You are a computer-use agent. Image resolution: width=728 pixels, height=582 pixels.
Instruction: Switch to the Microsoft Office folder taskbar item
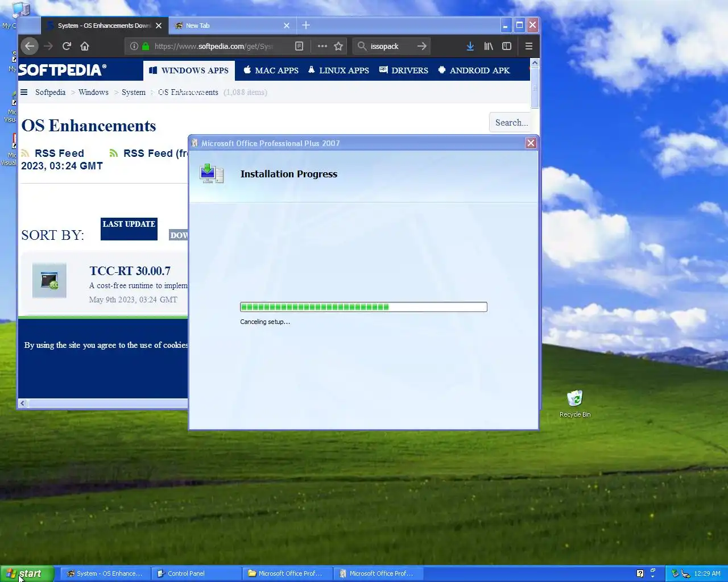tap(287, 573)
